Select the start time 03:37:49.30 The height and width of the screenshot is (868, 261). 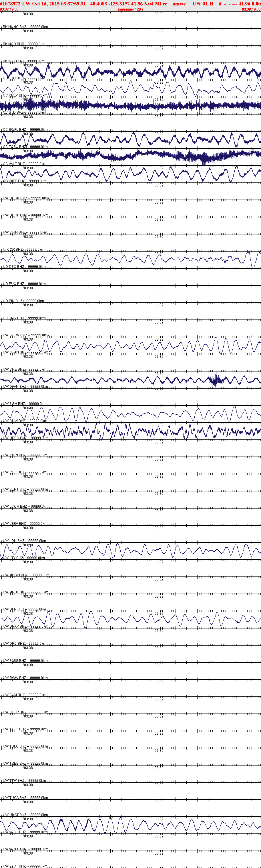click(x=9, y=9)
